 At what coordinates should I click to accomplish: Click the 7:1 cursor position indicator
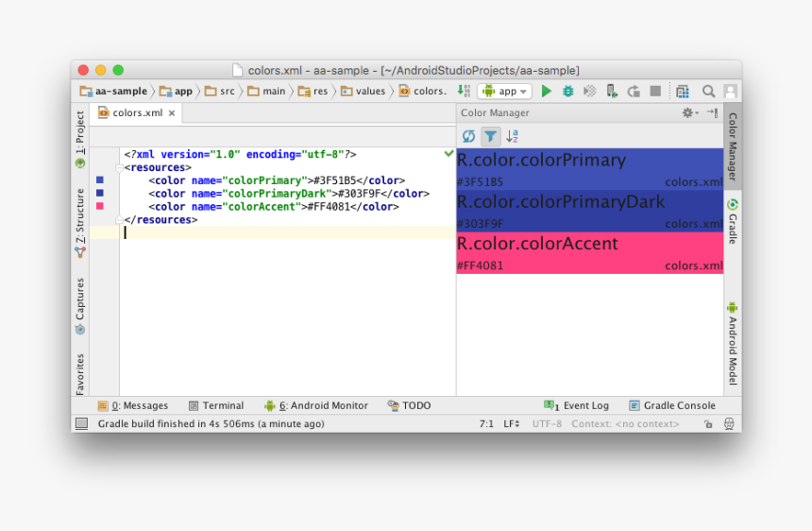tap(486, 424)
